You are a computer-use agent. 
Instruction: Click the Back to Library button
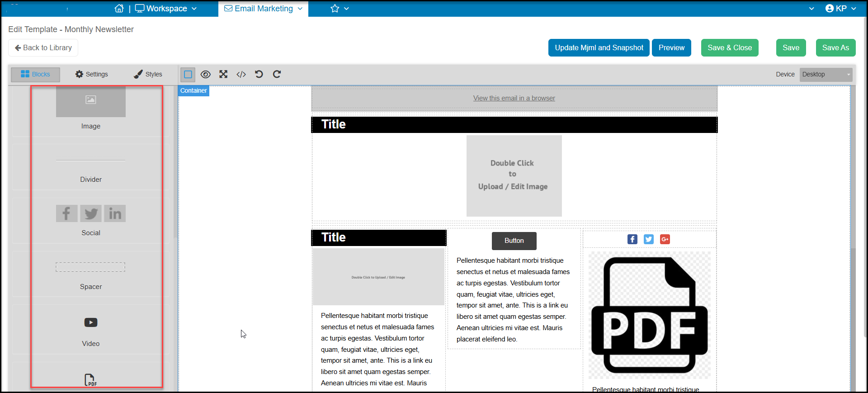43,48
